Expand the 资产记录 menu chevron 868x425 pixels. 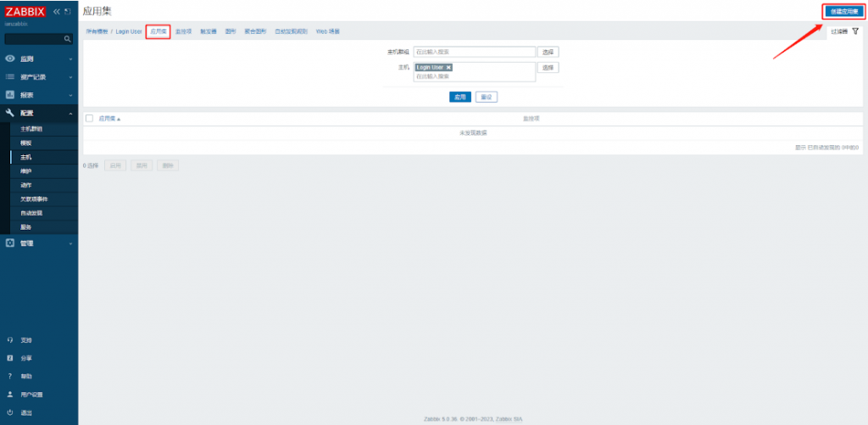tap(70, 77)
